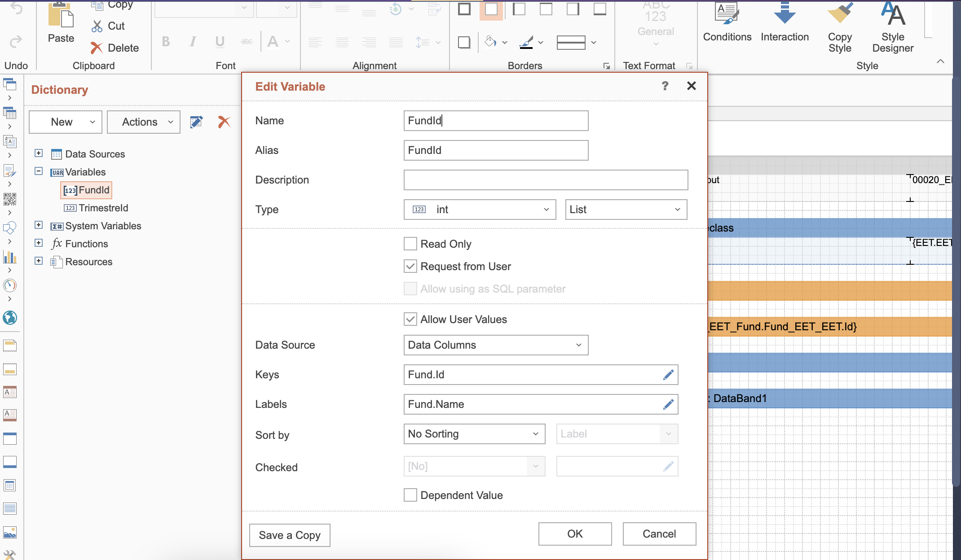
Task: Click the border shadow icon
Action: pyautogui.click(x=464, y=42)
